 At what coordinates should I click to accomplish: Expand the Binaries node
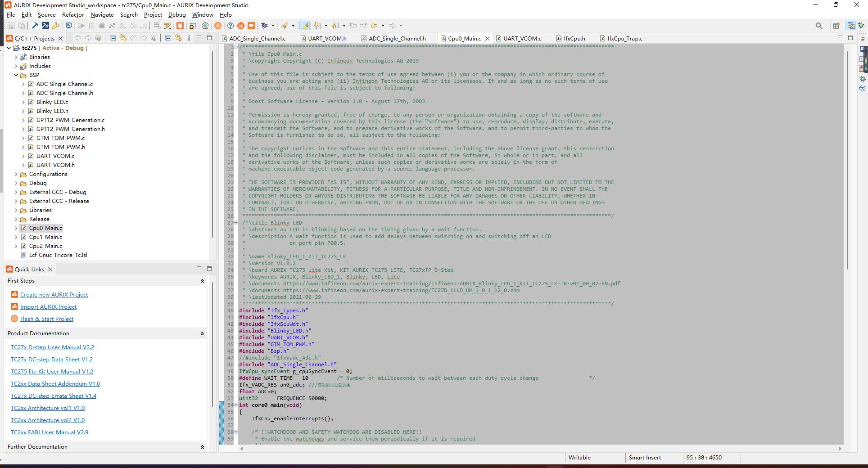point(16,57)
